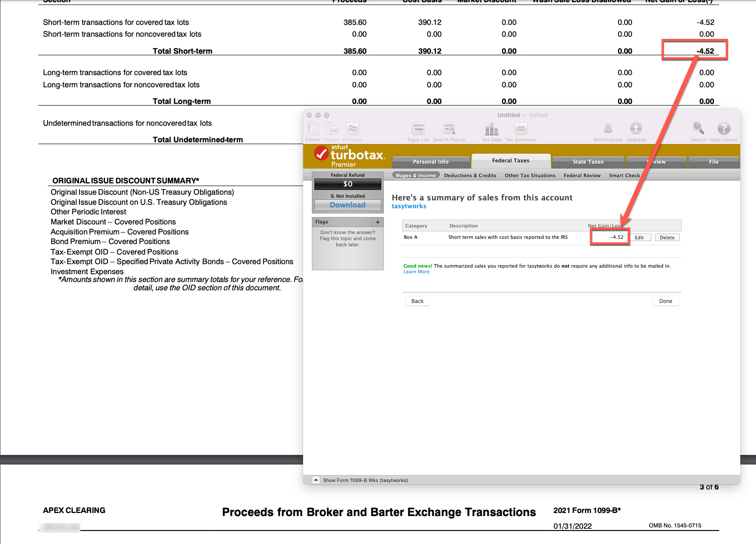Add a flag with the plus button
The width and height of the screenshot is (756, 544).
pyautogui.click(x=377, y=222)
